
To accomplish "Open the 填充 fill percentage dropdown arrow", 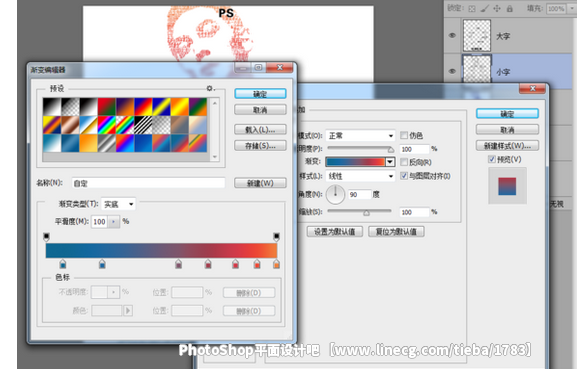I will coord(572,8).
